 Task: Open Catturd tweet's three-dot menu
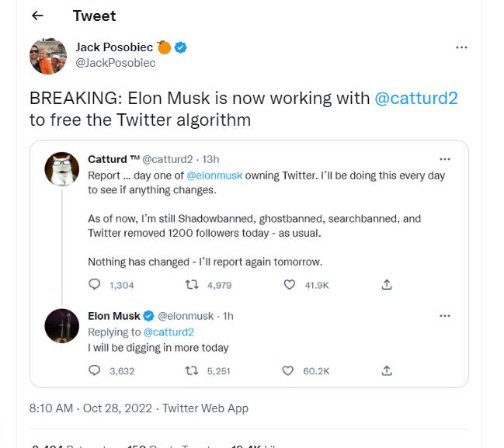coord(444,159)
